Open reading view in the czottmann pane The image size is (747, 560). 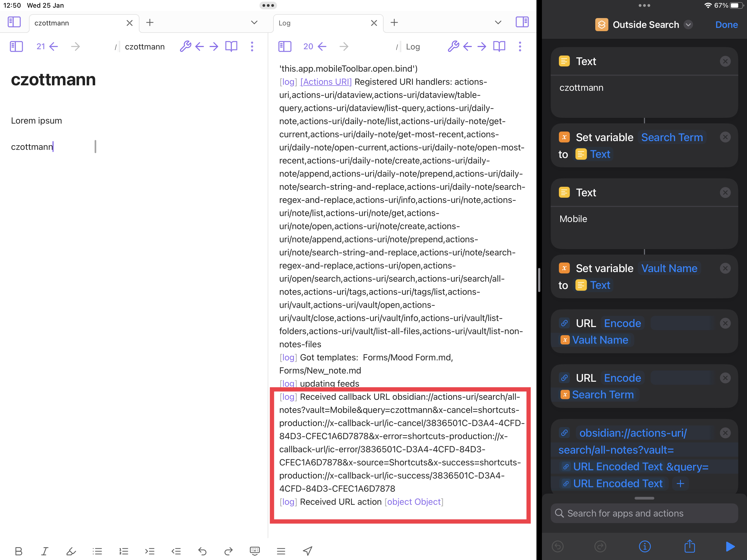click(x=231, y=46)
